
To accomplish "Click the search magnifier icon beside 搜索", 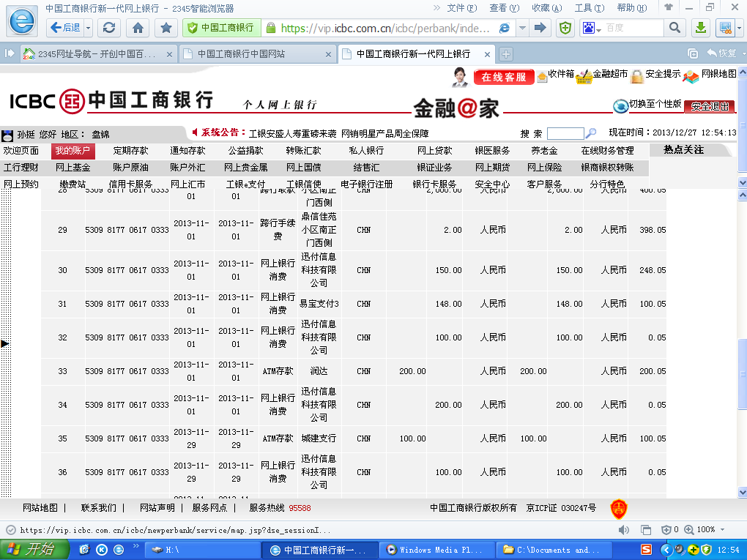I will click(x=591, y=133).
